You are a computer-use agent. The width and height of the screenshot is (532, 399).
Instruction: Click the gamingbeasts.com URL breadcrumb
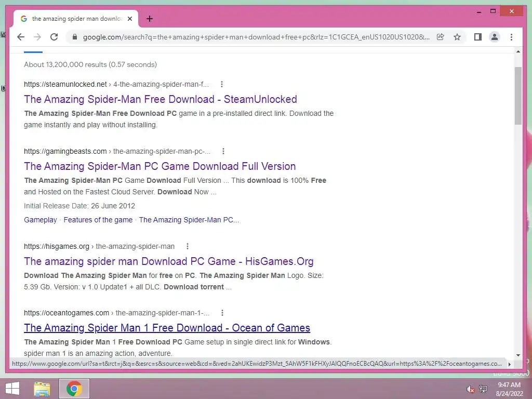click(117, 151)
